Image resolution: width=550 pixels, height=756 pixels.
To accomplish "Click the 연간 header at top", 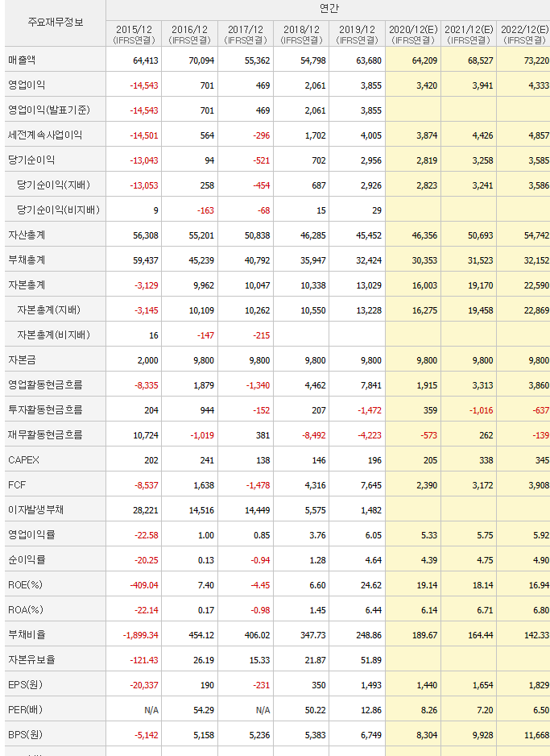I will click(x=329, y=8).
